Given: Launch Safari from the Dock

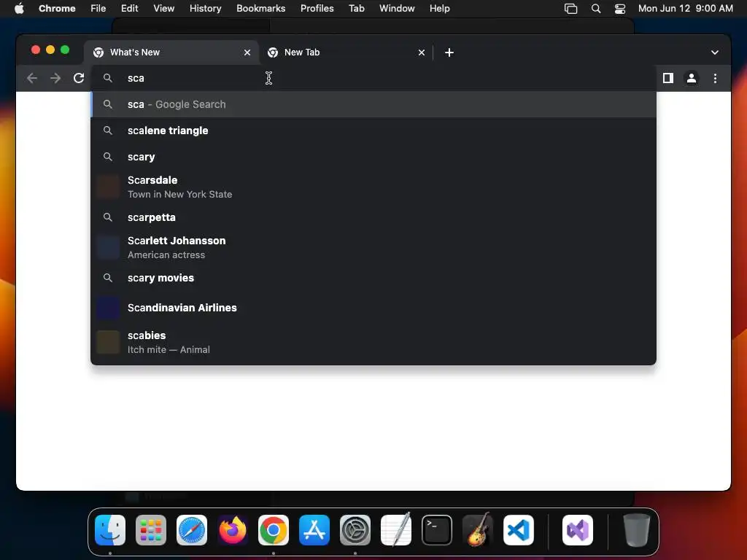Looking at the screenshot, I should [192, 530].
